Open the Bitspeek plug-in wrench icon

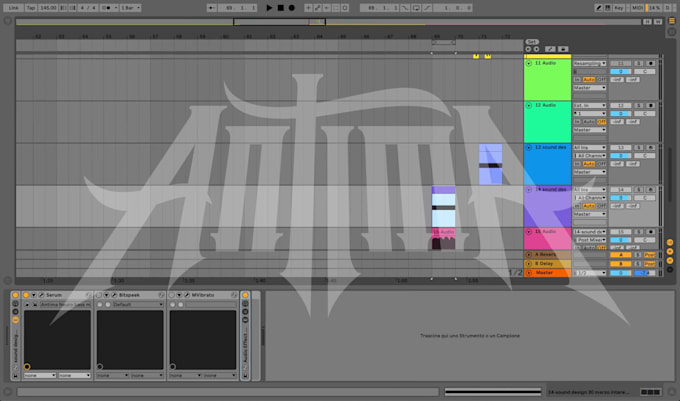[x=114, y=295]
